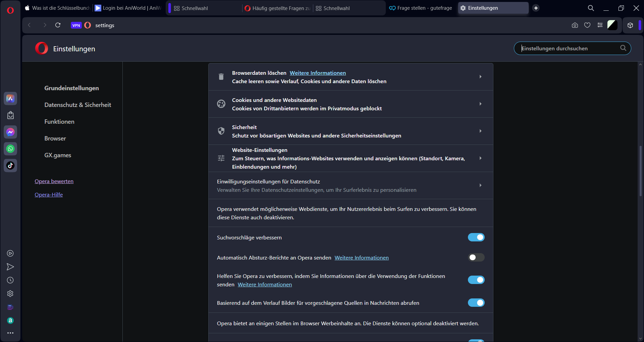This screenshot has width=644, height=342.
Task: Open Facebook Messenger sidebar icon
Action: coord(10,132)
